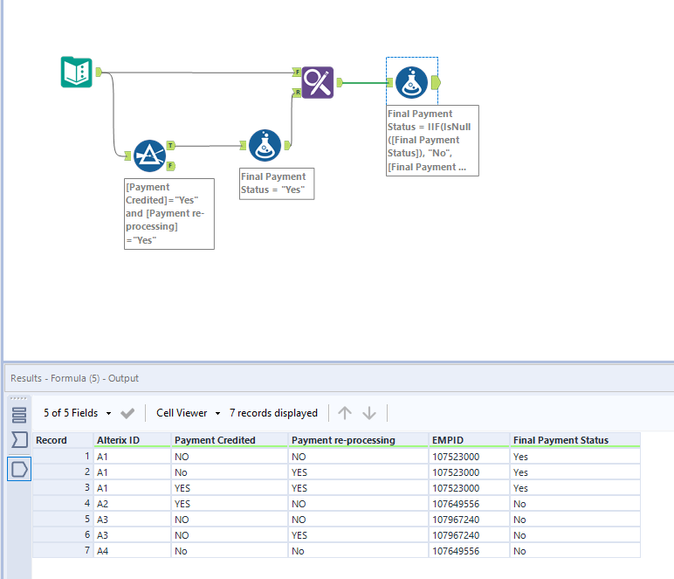674x579 pixels.
Task: Click the Payment re-processing column header
Action: tap(358, 440)
